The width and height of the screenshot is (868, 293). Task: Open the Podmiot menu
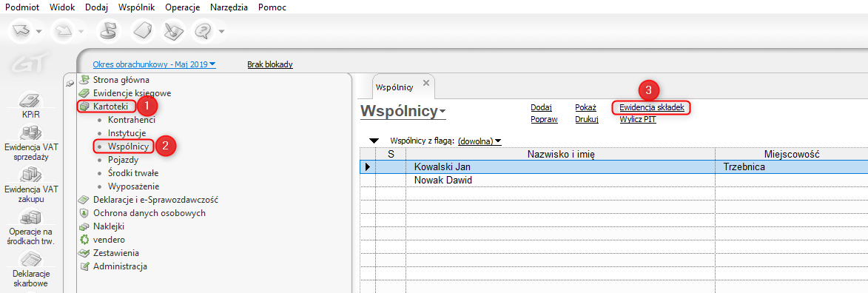pos(23,7)
